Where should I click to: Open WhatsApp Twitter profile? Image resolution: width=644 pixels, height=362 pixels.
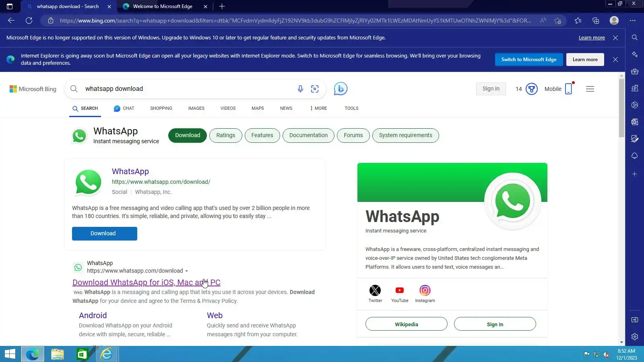click(375, 294)
